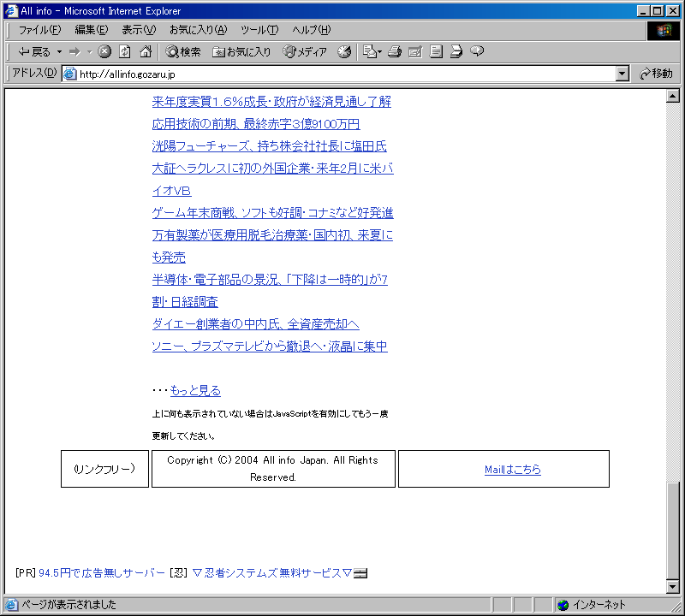This screenshot has width=685, height=616.
Task: Click the IE title bar icon
Action: tap(10, 10)
